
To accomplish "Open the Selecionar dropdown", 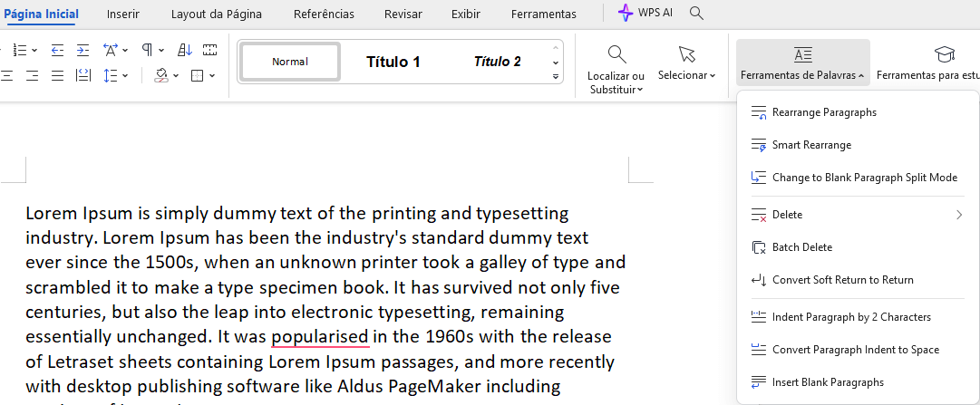I will (686, 63).
